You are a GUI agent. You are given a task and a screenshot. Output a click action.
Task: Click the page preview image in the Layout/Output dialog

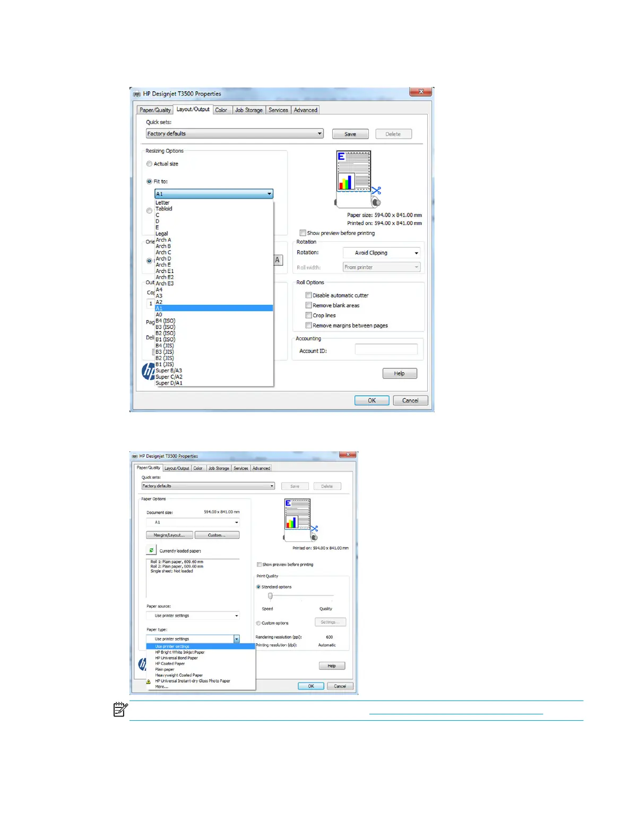pyautogui.click(x=358, y=179)
